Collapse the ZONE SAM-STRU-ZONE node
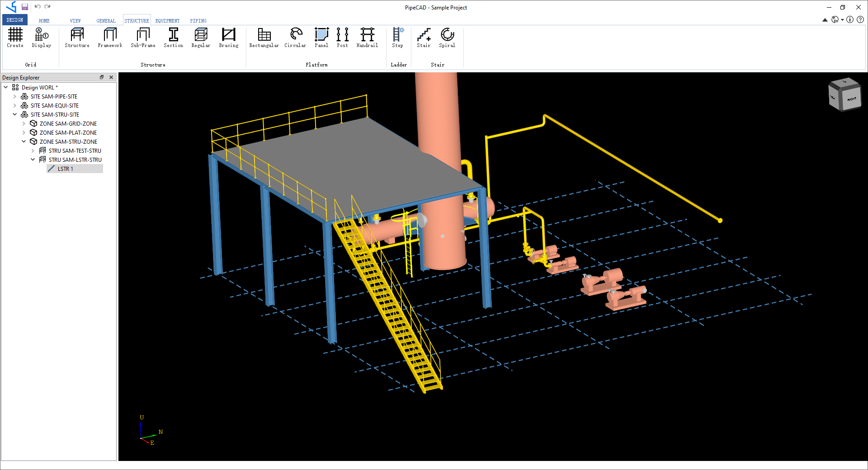868x470 pixels. point(24,141)
